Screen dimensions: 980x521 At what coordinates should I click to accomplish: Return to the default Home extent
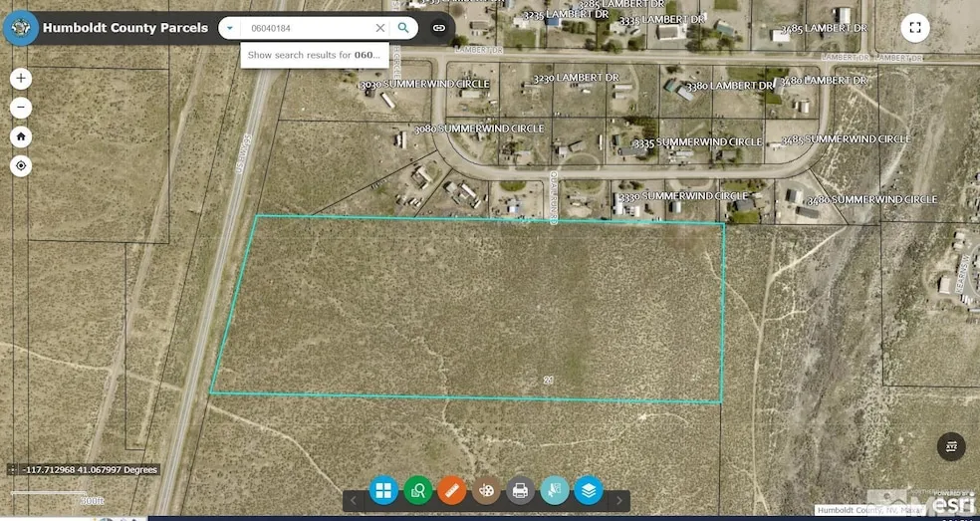click(x=22, y=136)
